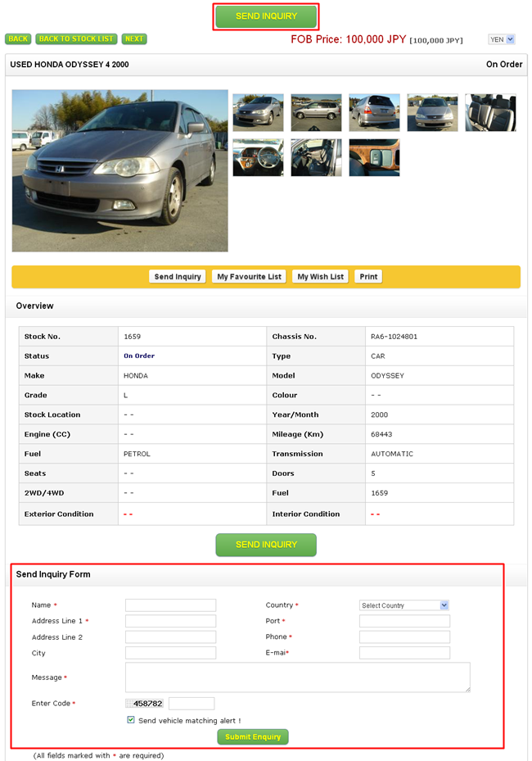Image resolution: width=532 pixels, height=761 pixels.
Task: Click the year value 2000
Action: coord(379,414)
